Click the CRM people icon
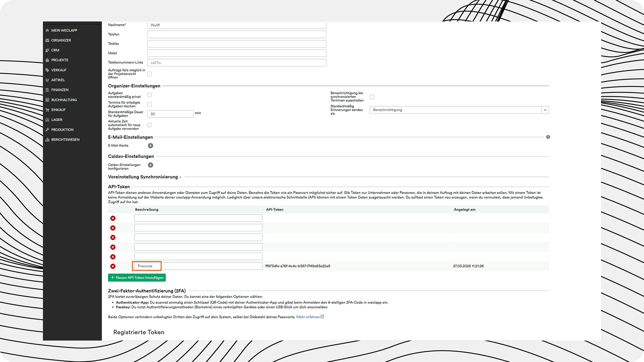The width and height of the screenshot is (644, 362). 47,50
